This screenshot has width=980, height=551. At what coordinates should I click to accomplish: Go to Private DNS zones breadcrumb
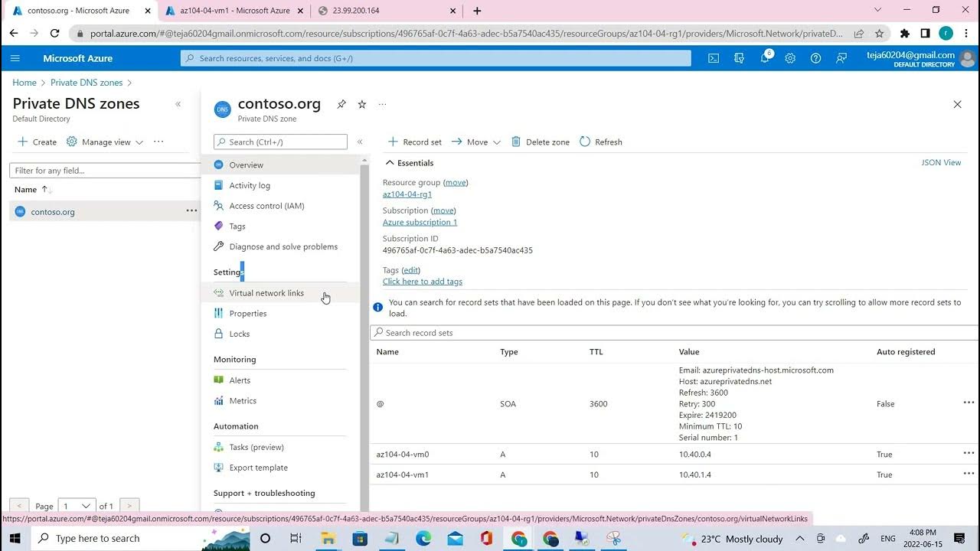point(87,83)
